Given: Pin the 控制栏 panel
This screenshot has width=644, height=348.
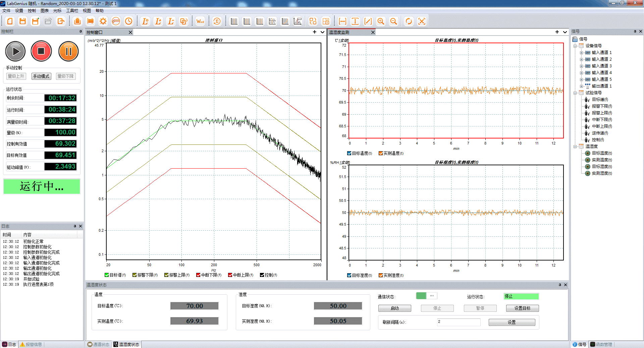Looking at the screenshot, I should point(80,32).
